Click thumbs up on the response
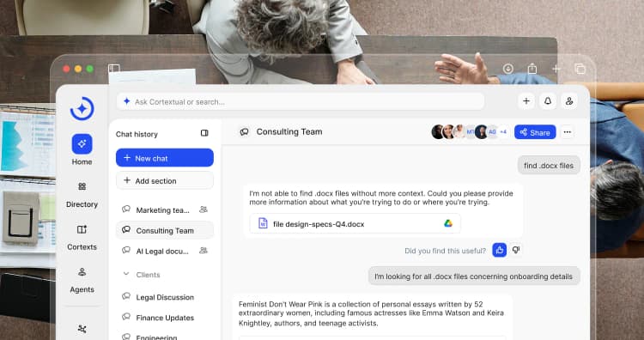 pos(500,250)
